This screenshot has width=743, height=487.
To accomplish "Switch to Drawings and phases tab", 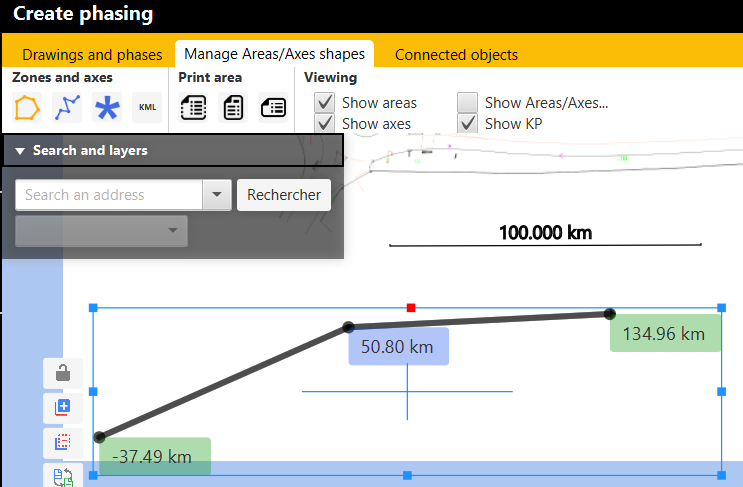I will (x=92, y=54).
